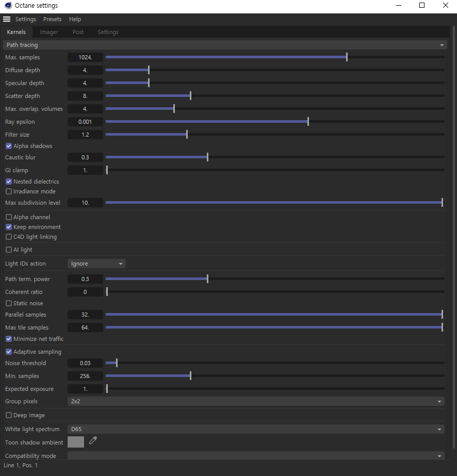Image resolution: width=457 pixels, height=476 pixels.
Task: Enable C4D light linking checkbox
Action: [9, 237]
